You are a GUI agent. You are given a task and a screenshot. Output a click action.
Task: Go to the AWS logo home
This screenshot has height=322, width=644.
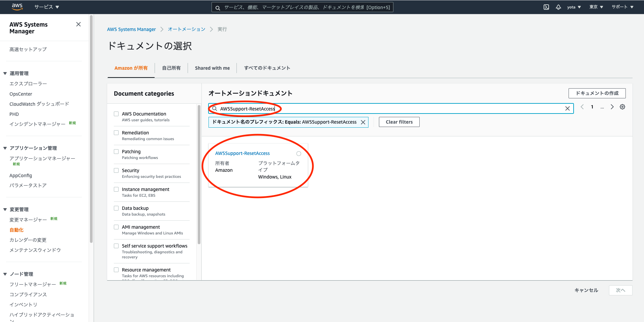point(17,7)
